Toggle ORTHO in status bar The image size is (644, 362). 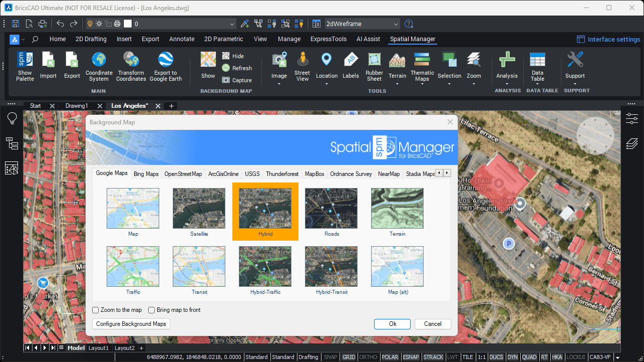click(x=369, y=357)
